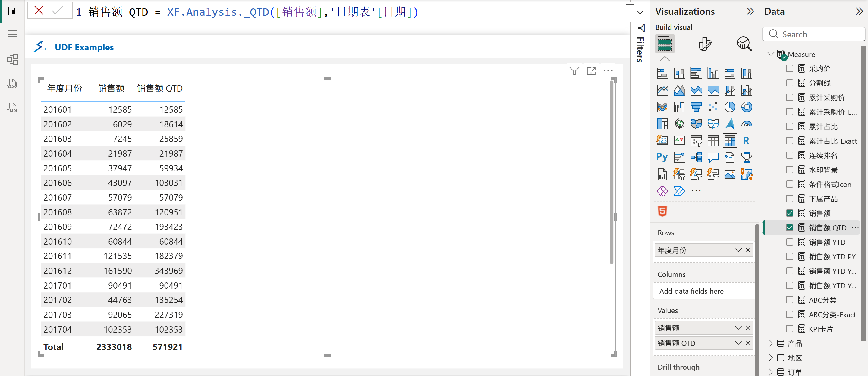Open DAX query view in left sidebar
This screenshot has width=868, height=376.
click(12, 84)
